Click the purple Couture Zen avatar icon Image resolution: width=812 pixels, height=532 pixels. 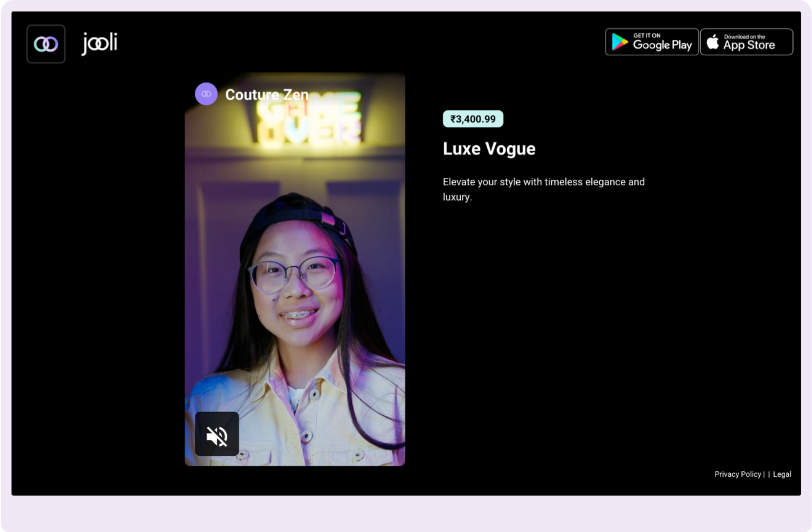[206, 94]
